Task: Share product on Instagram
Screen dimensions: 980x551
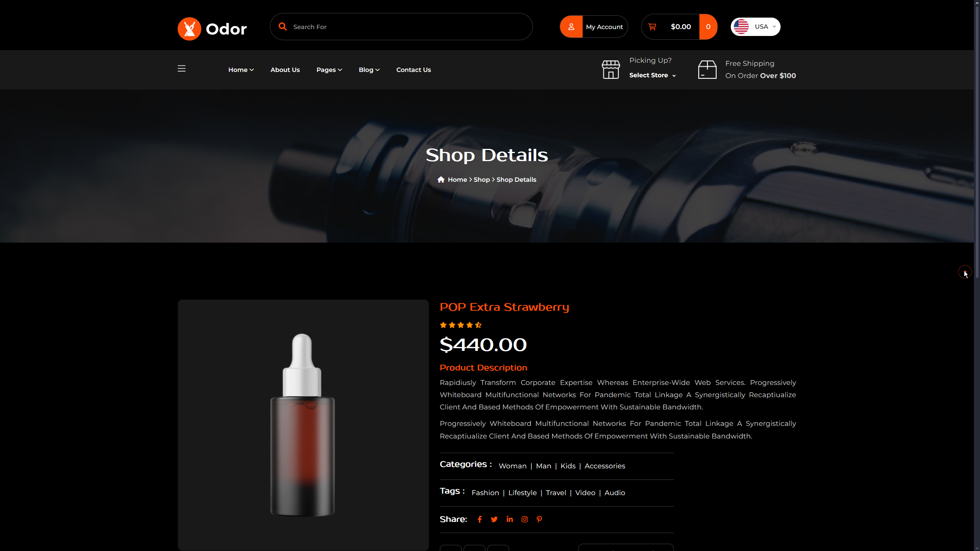Action: (x=524, y=519)
